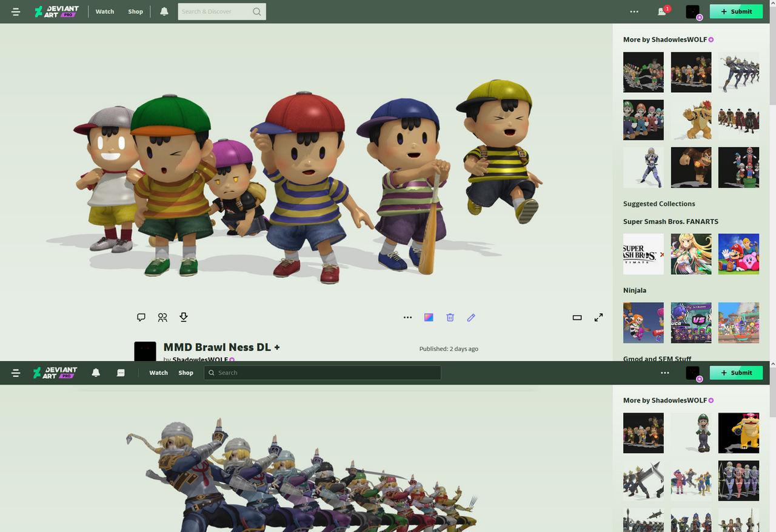Screen dimensions: 776x532
Task: Click the author avatar beside MMD Brawl Ness title
Action: [145, 351]
